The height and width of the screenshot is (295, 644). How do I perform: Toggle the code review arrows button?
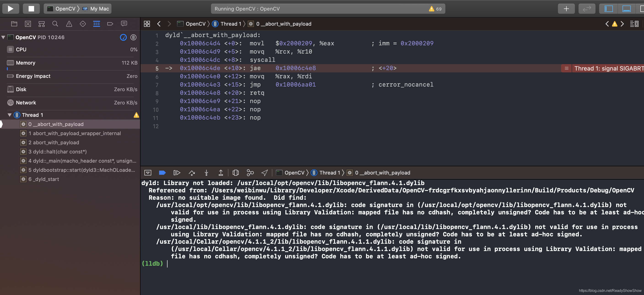coord(587,9)
